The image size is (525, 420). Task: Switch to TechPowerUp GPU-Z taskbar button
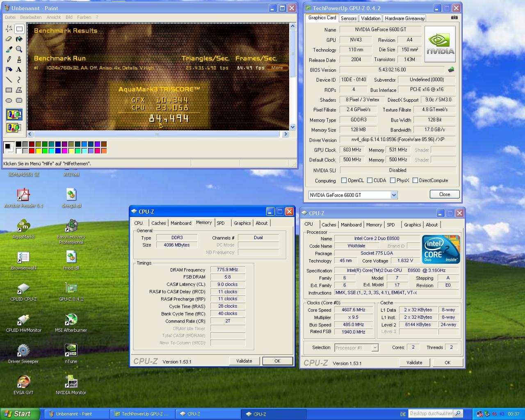(x=143, y=414)
